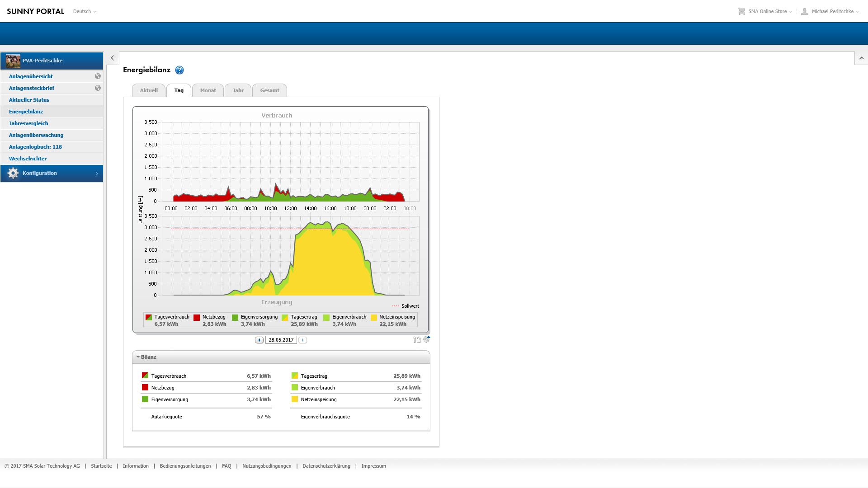This screenshot has width=868, height=488.
Task: Click the PVA-Perlitschke plant thumbnail
Action: [x=13, y=61]
